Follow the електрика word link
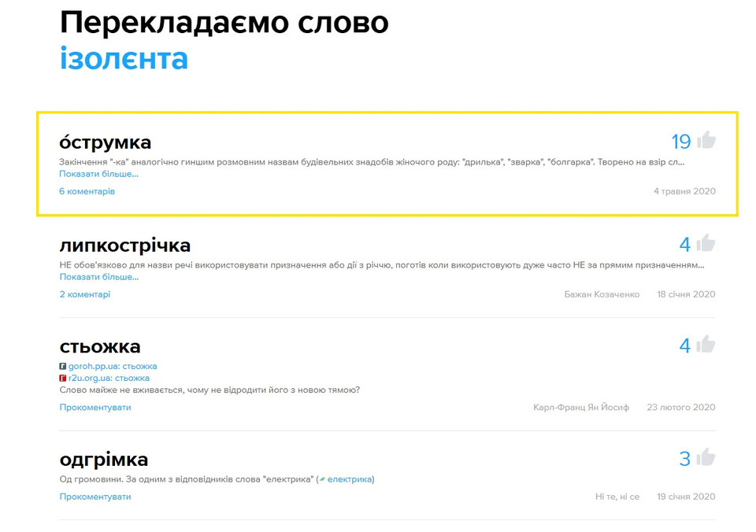756x532 pixels. (349, 479)
